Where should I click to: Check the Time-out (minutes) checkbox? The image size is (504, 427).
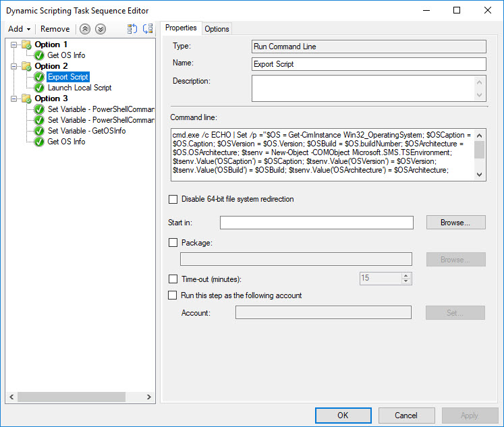coord(173,279)
